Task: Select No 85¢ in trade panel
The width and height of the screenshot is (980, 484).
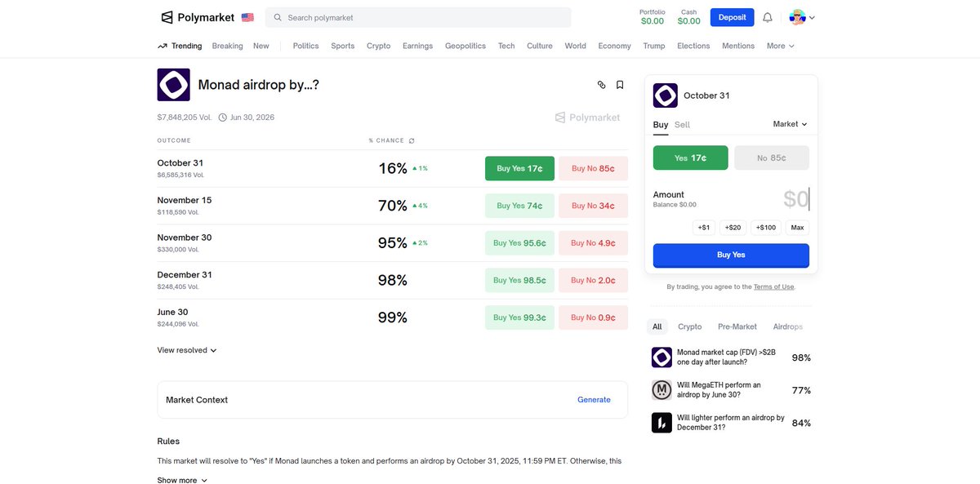Action: (x=772, y=158)
